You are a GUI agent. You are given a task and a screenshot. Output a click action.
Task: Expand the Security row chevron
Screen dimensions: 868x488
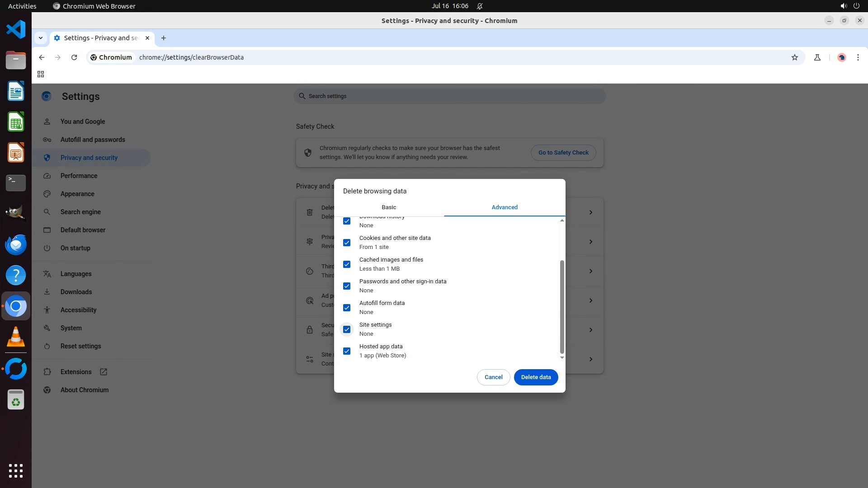click(x=590, y=330)
